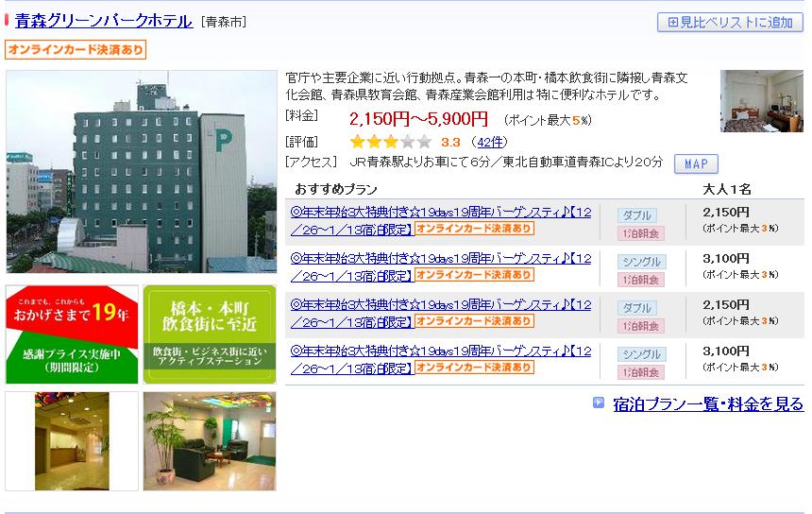Click the 1泊朝食 tag in the first plan row
Image resolution: width=812 pixels, height=514 pixels.
640,233
